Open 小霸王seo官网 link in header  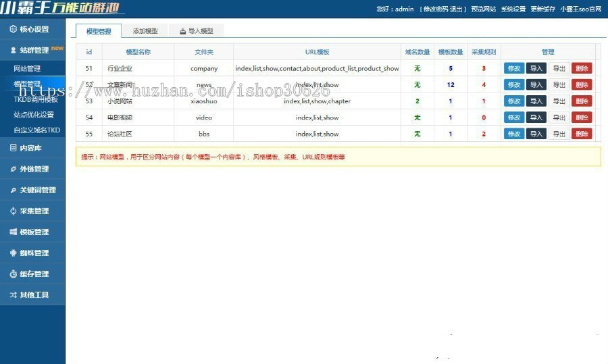click(x=580, y=9)
